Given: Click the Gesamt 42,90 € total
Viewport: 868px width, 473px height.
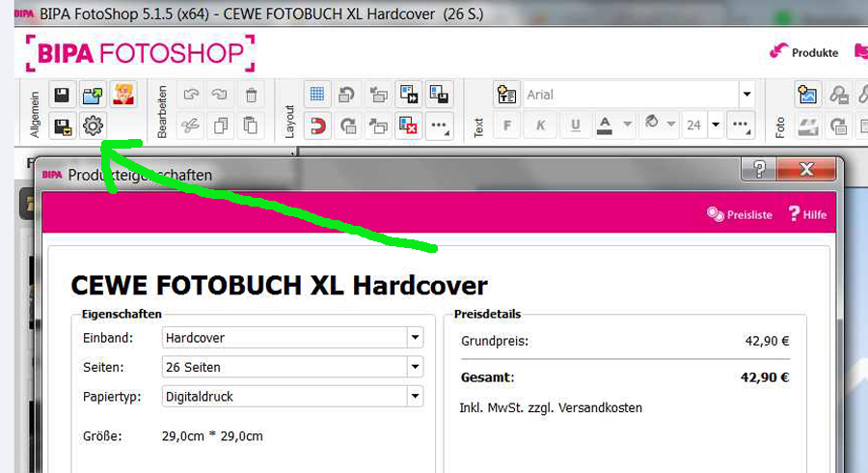Looking at the screenshot, I should tap(765, 377).
